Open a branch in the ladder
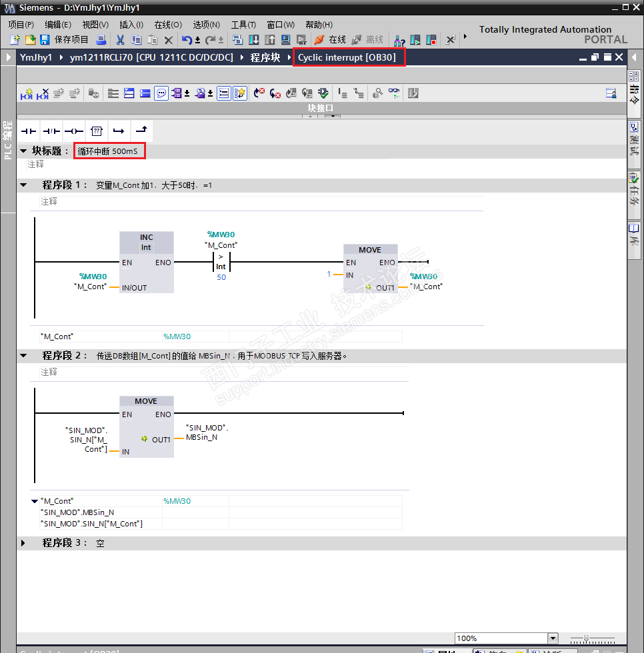The width and height of the screenshot is (644, 653). (119, 131)
